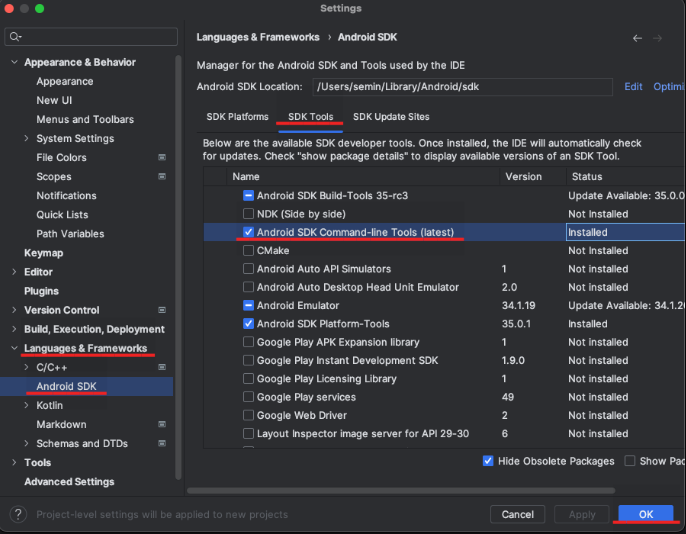Image resolution: width=686 pixels, height=534 pixels.
Task: Open the Appearance settings page
Action: [65, 81]
